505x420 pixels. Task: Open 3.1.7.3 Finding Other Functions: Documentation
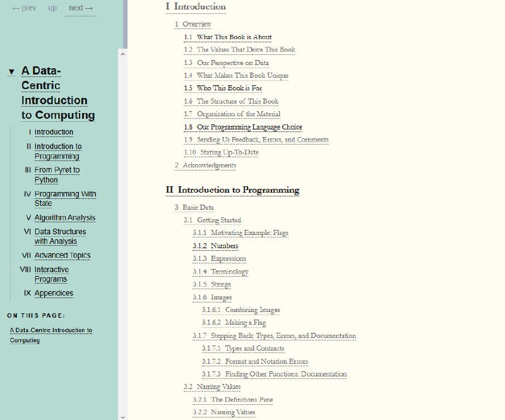274,374
